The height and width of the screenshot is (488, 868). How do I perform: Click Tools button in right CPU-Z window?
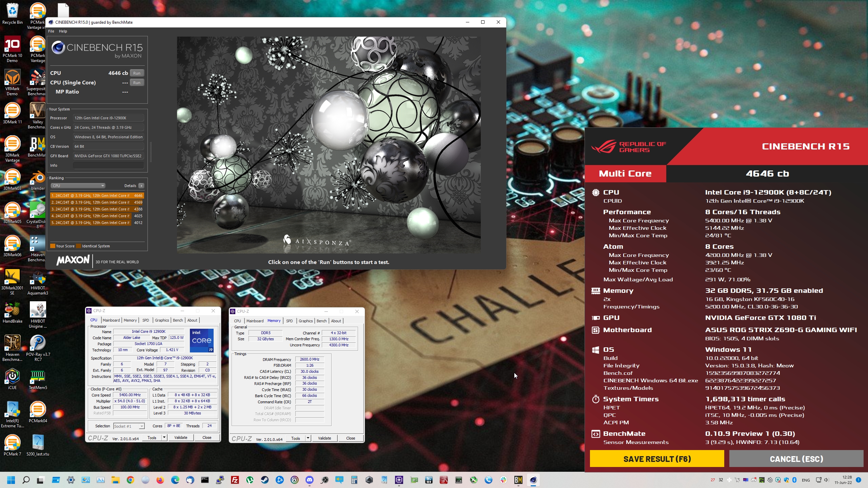pyautogui.click(x=296, y=438)
